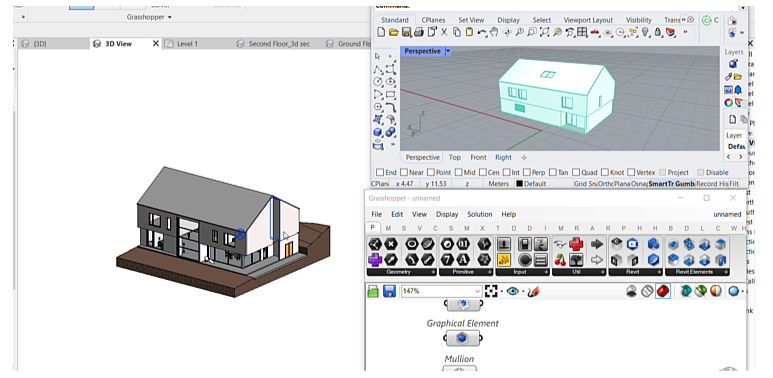The width and height of the screenshot is (773, 378).
Task: Toggle Record History in Rhino status bar
Action: pos(712,184)
